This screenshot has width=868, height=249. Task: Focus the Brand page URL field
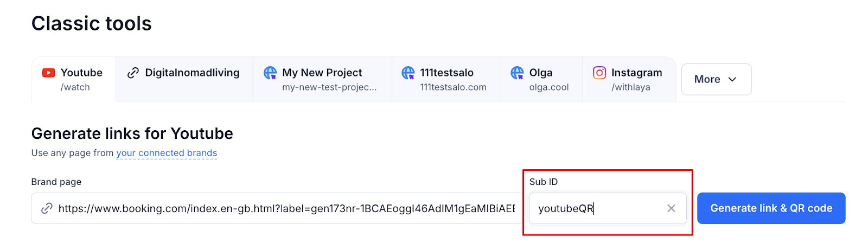point(277,208)
